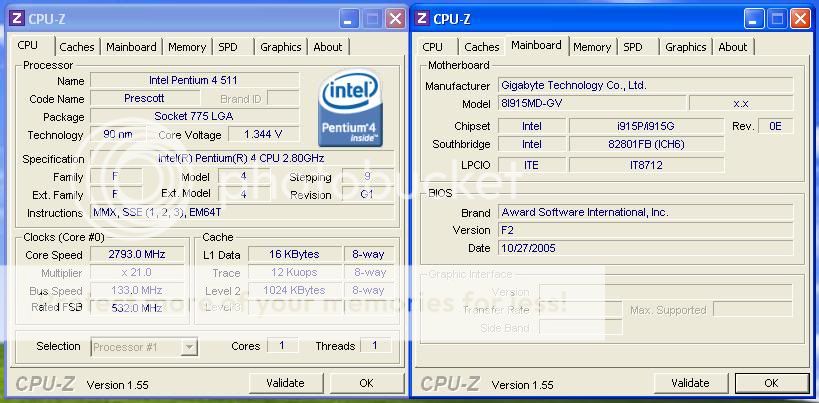819x403 pixels.
Task: Show Graphics tab in right window
Action: click(x=686, y=47)
